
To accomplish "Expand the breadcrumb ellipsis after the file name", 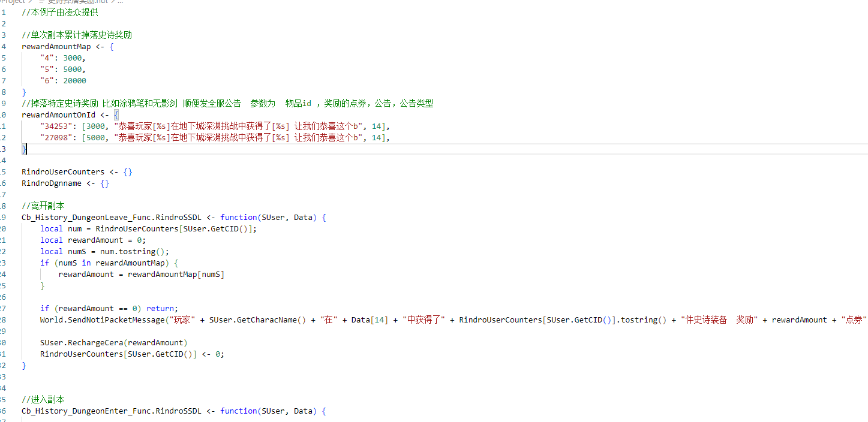I will (x=120, y=2).
